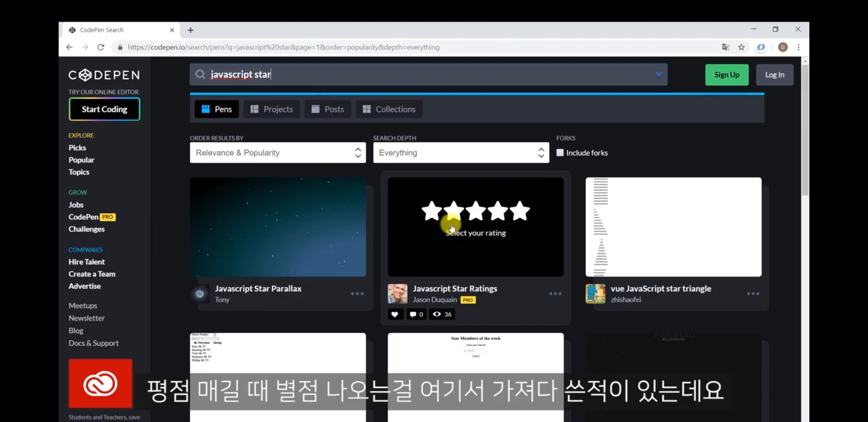This screenshot has width=868, height=422.
Task: Bookmark this page with star icon
Action: 741,47
